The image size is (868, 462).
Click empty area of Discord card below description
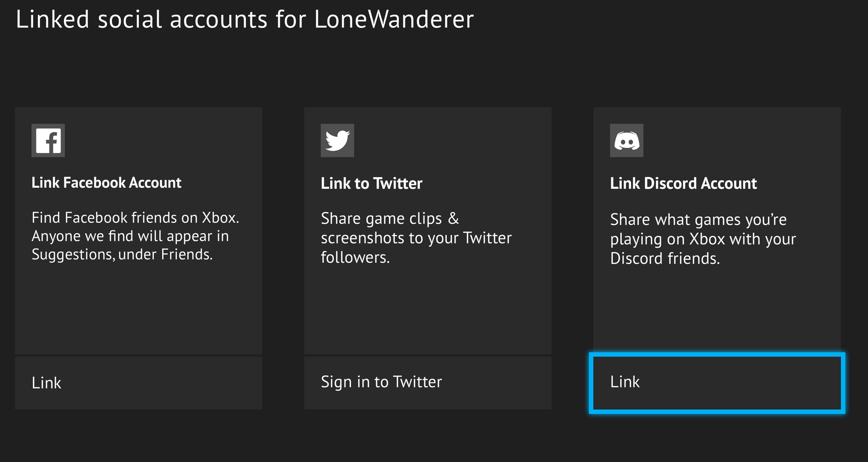pyautogui.click(x=717, y=310)
